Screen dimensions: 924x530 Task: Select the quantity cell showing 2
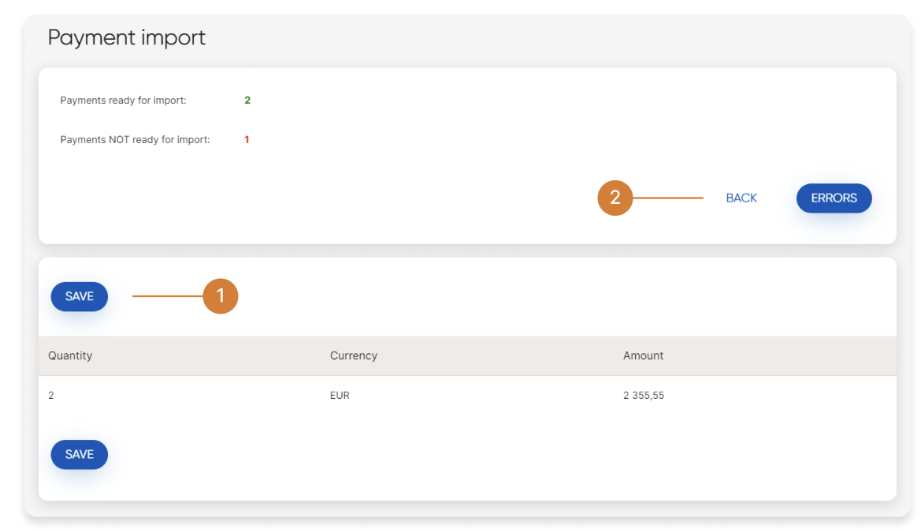(51, 396)
